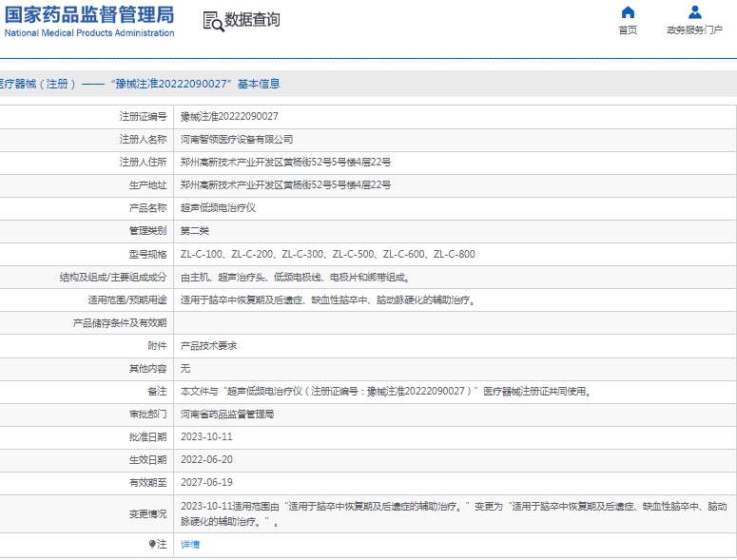Click the 首页 text label
Screen dimensions: 737x560
coord(628,30)
